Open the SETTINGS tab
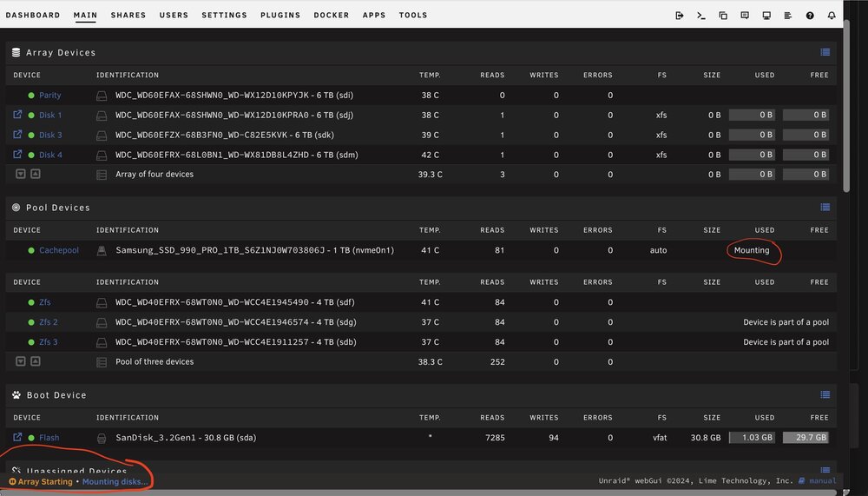 224,15
